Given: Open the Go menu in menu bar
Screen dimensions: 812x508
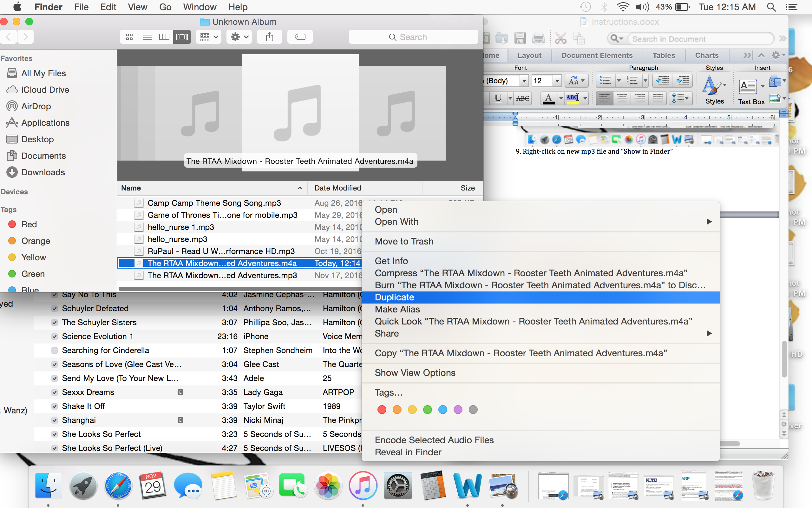Looking at the screenshot, I should [x=165, y=7].
